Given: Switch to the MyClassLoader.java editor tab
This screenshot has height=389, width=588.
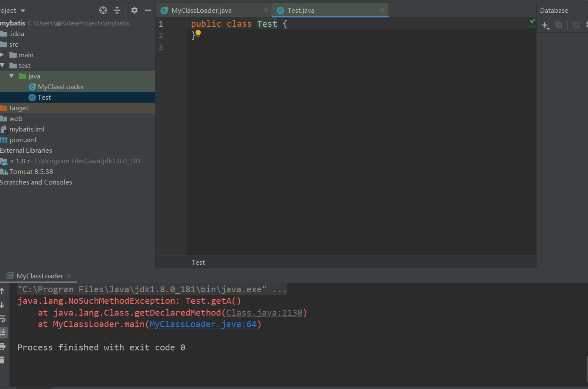Looking at the screenshot, I should (202, 10).
